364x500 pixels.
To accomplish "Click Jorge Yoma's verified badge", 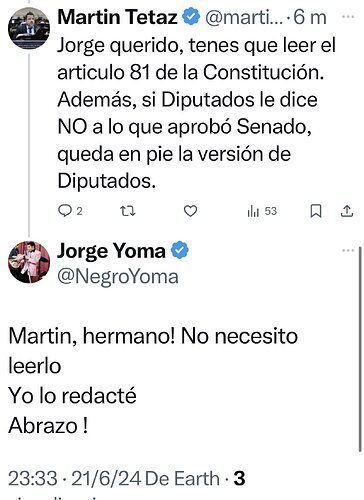I will 180,250.
